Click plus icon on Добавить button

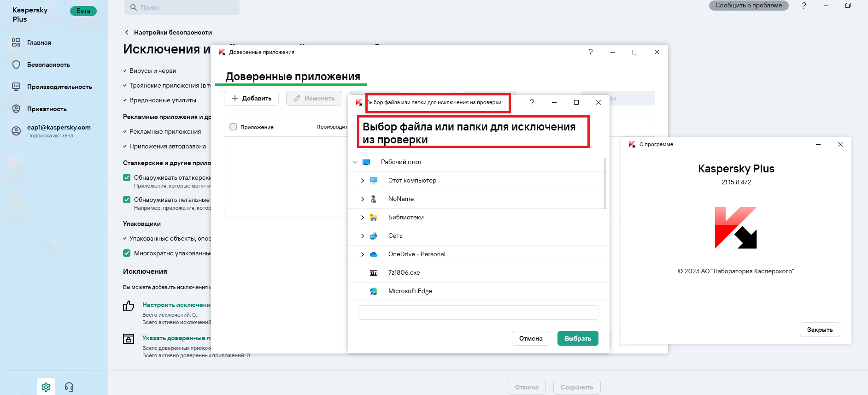235,98
